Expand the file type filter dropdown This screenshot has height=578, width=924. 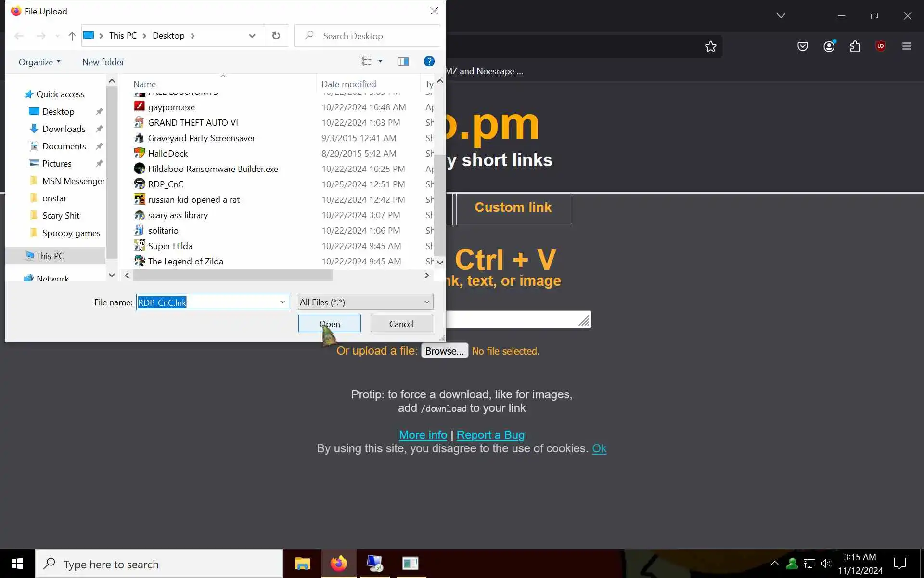coord(426,302)
